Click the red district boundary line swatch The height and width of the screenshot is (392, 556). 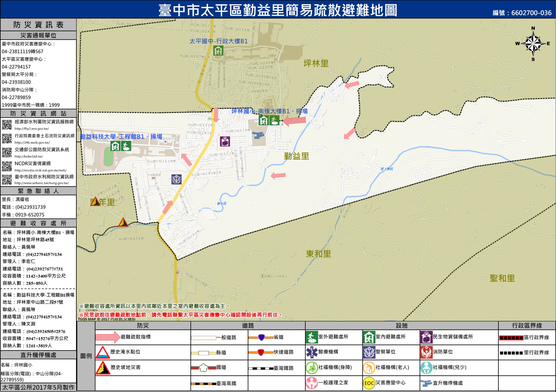511,338
